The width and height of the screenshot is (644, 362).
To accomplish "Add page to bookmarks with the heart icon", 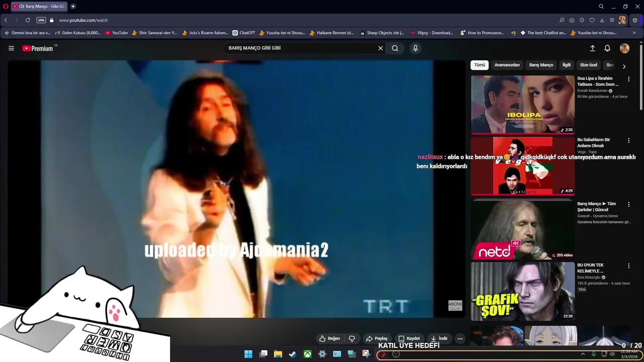I will 592,20.
